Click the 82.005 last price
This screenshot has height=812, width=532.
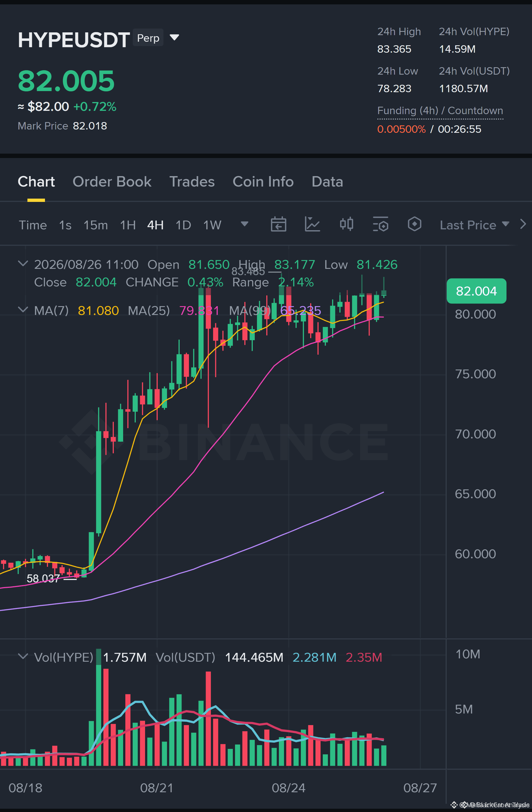click(66, 81)
